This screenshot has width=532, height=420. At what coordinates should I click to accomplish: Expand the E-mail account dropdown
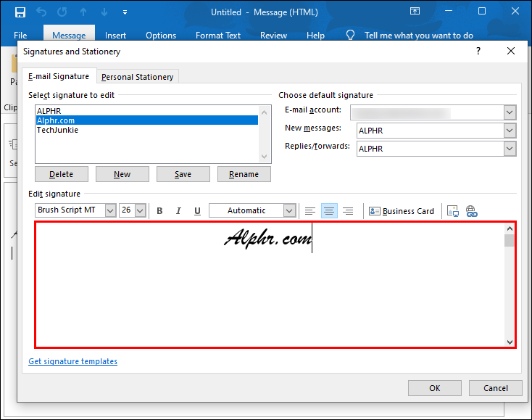[510, 112]
